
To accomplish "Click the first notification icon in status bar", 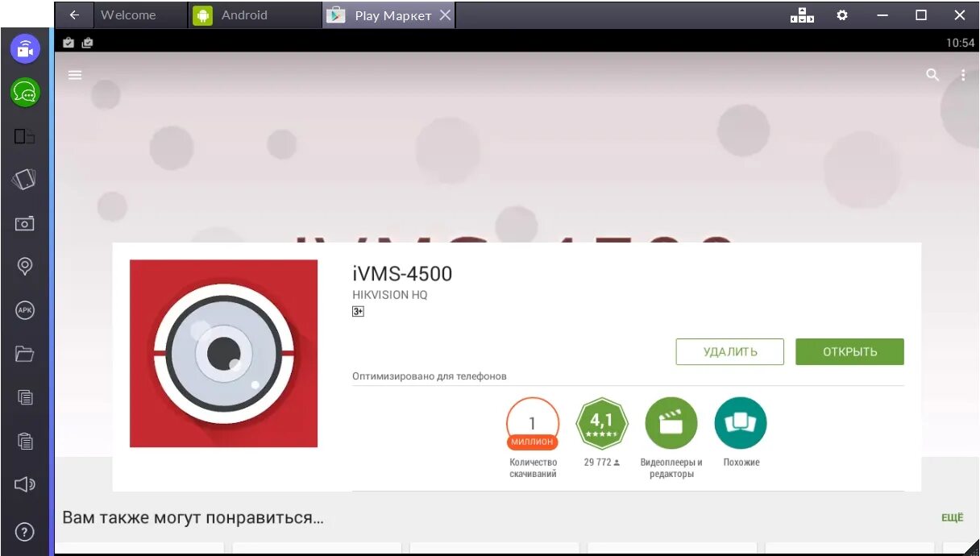I will point(69,43).
